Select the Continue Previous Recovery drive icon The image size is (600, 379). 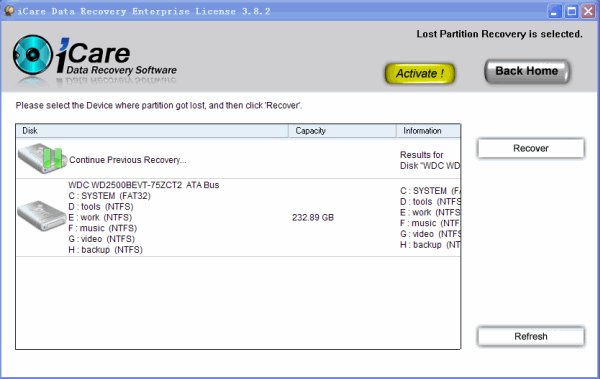tap(42, 158)
